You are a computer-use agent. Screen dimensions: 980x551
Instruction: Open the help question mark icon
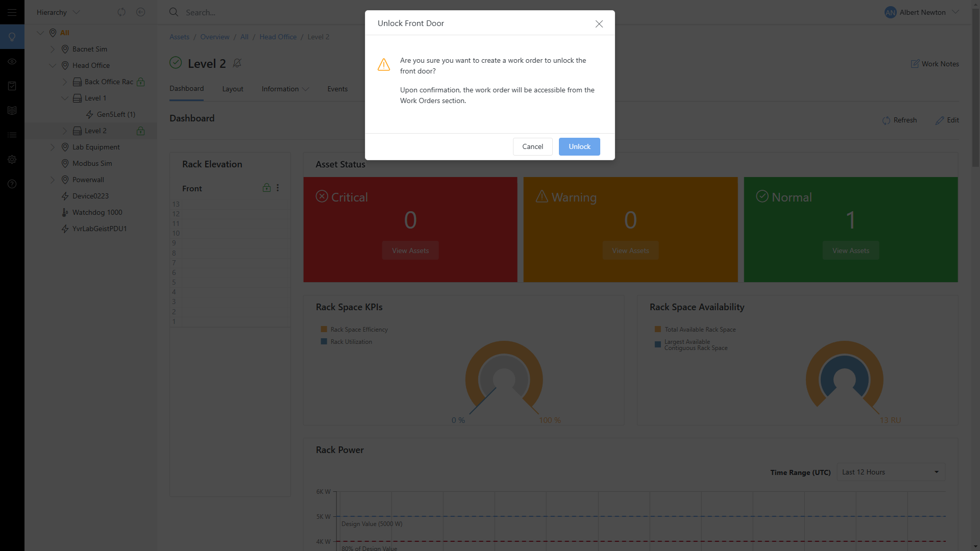click(12, 184)
